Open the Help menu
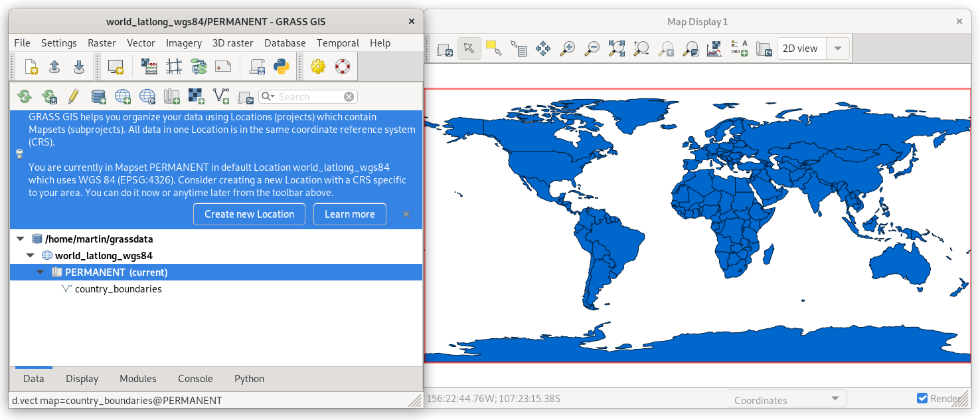 click(380, 43)
